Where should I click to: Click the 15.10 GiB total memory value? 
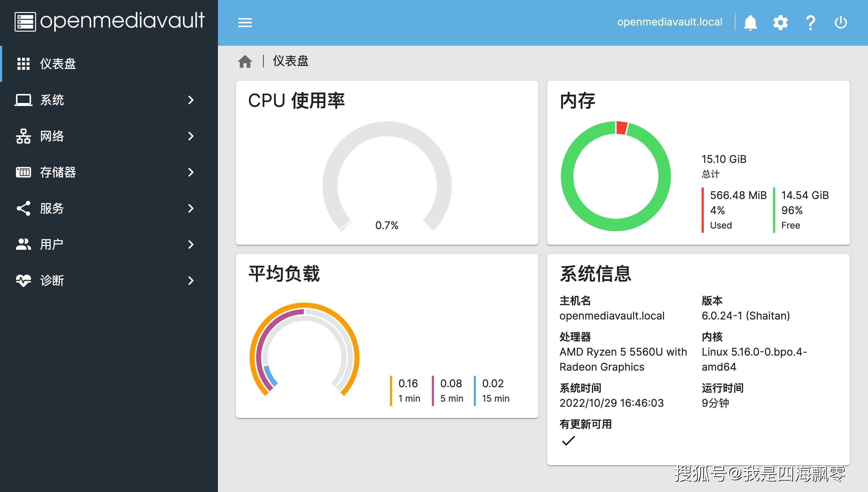click(724, 159)
